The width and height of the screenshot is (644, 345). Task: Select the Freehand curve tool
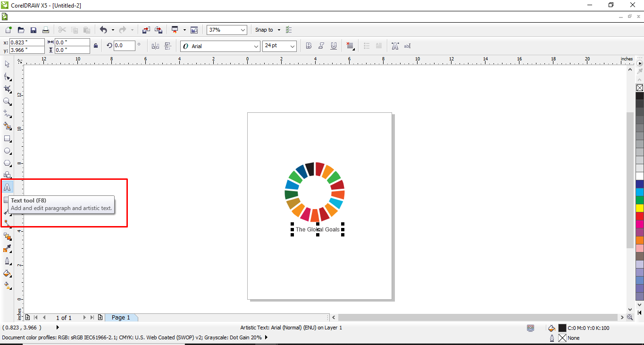(x=7, y=114)
